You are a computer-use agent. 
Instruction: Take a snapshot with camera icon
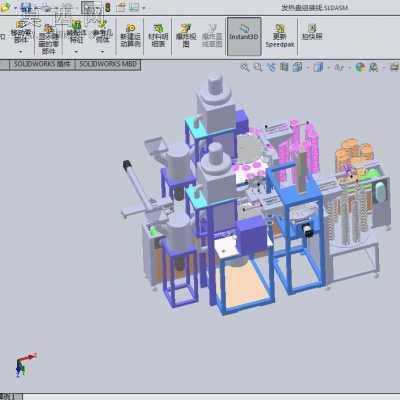(x=312, y=32)
